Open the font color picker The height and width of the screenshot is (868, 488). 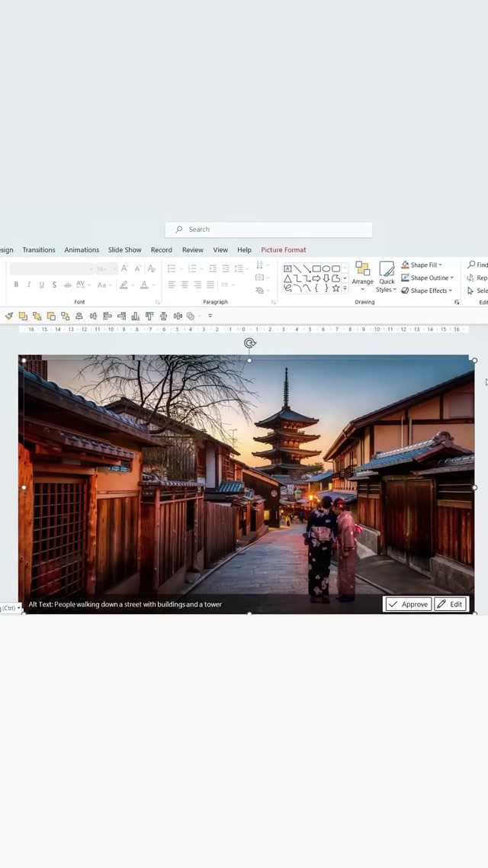[144, 285]
